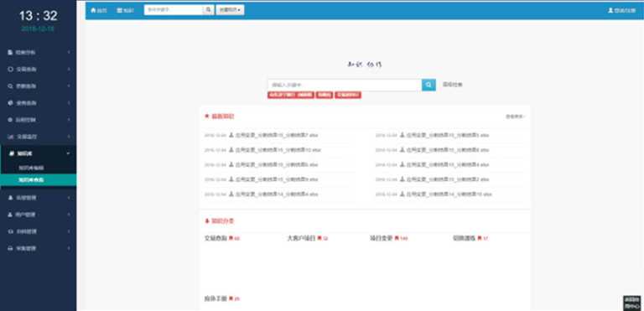Open the 大客户项目 knowledge category
Image resolution: width=644 pixels, height=311 pixels.
pyautogui.click(x=302, y=238)
